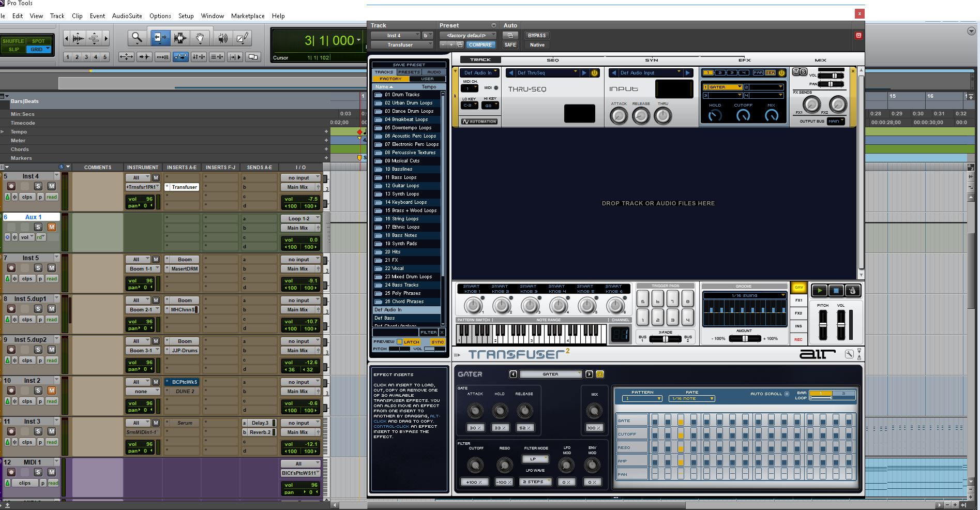Solo the Inst 4 track
The height and width of the screenshot is (510, 980).
[38, 186]
